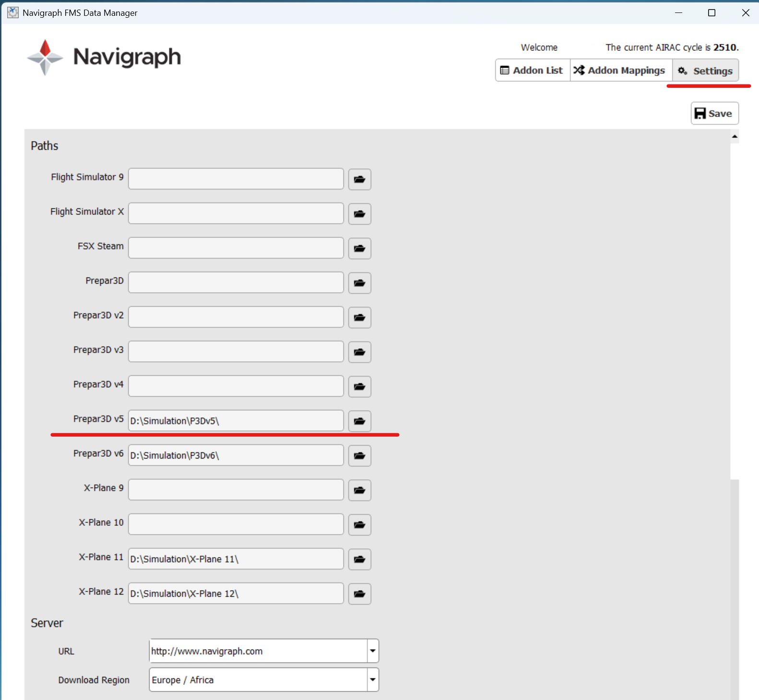Switch to the Addon Mappings tab

(x=621, y=71)
